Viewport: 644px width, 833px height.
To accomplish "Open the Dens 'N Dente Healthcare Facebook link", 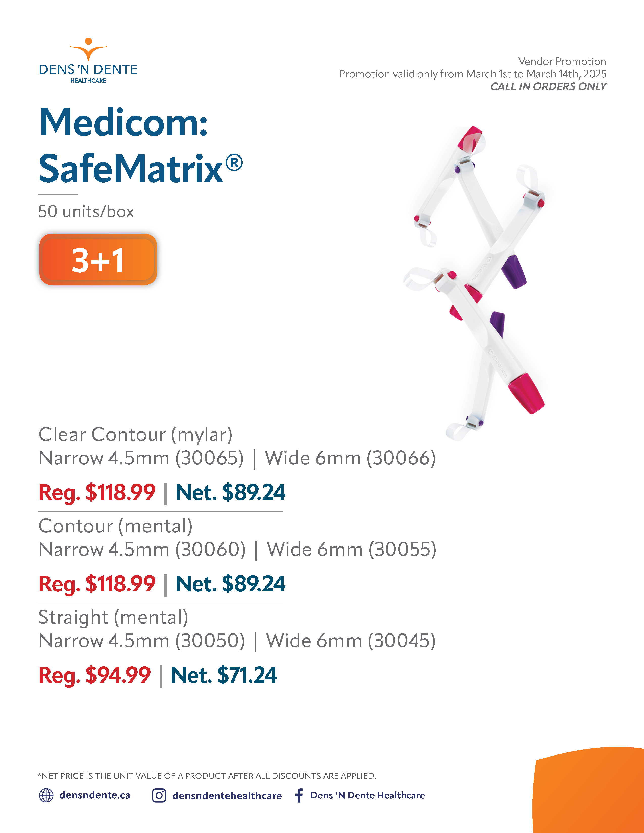I will point(367,795).
